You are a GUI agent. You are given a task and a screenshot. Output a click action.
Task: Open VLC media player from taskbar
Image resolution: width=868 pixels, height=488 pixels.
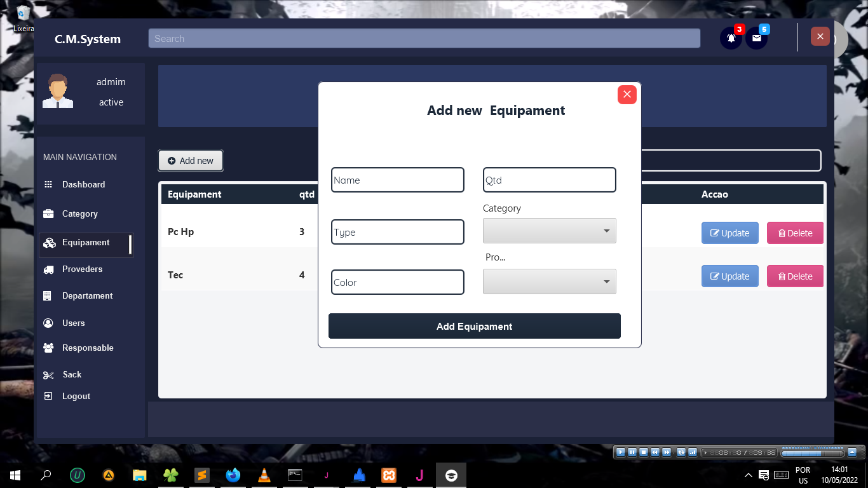tap(264, 475)
